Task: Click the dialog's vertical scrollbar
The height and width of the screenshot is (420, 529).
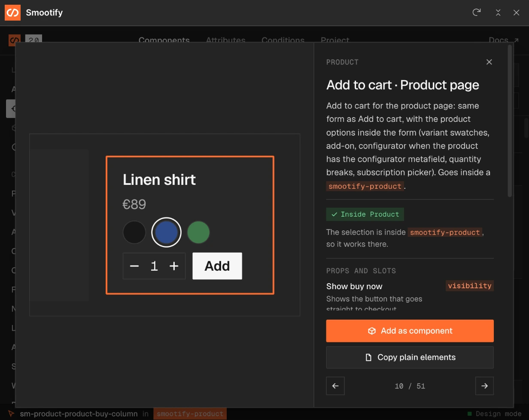Action: tap(510, 121)
